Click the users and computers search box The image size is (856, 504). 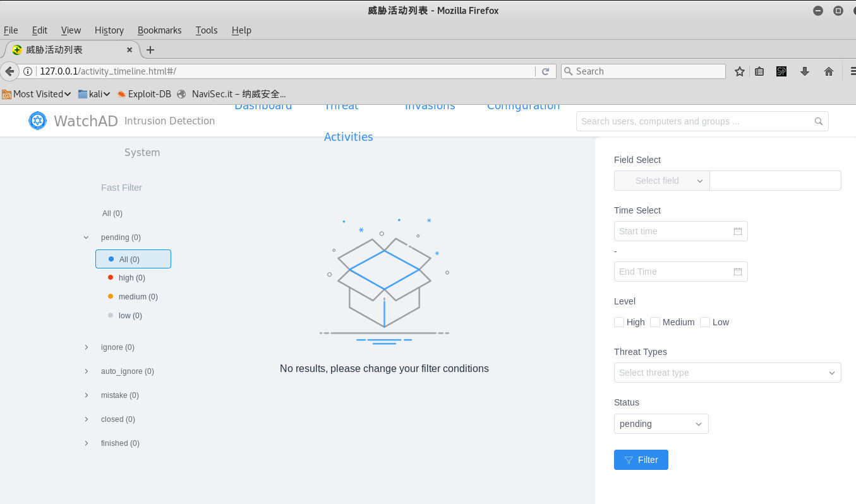coord(695,121)
